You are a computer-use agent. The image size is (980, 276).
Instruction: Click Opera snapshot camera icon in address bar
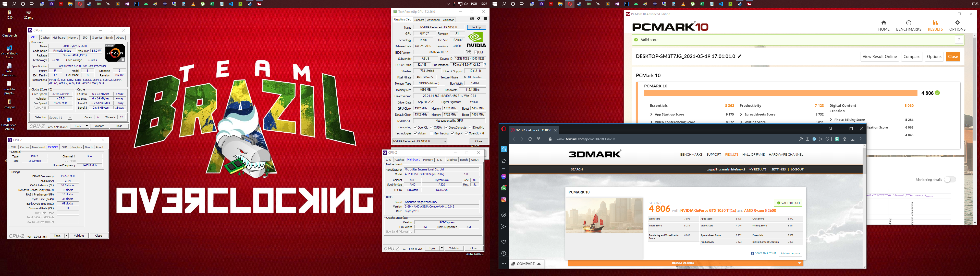[x=807, y=139]
